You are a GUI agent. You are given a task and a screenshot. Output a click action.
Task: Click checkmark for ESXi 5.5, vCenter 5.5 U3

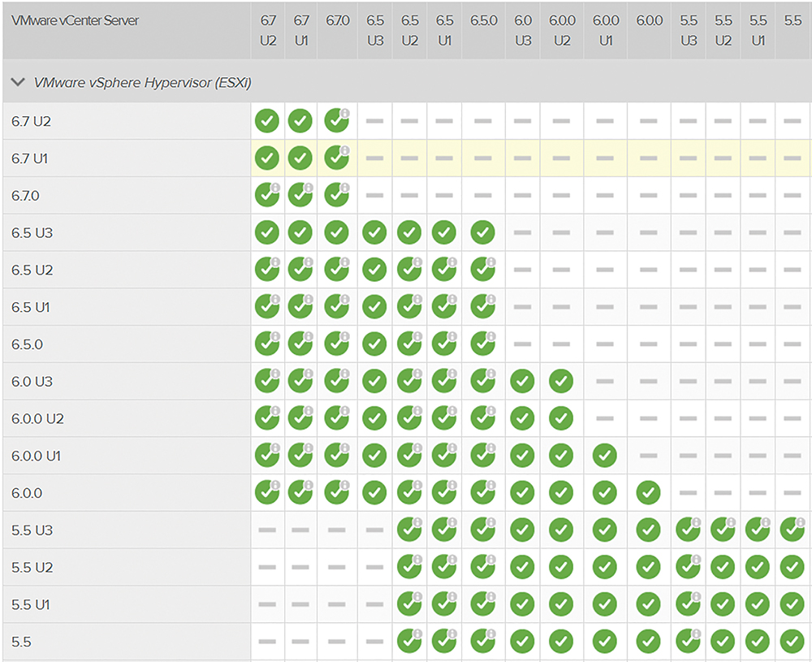point(689,642)
